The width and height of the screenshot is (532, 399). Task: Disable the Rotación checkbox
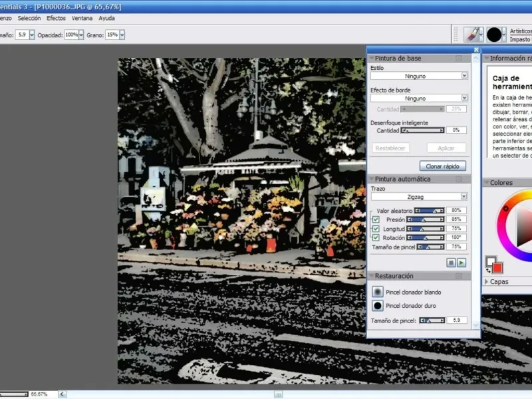376,237
